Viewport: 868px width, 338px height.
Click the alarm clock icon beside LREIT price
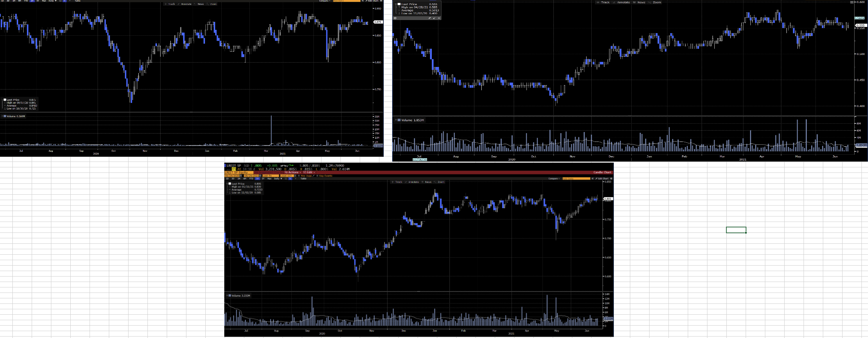(x=234, y=169)
